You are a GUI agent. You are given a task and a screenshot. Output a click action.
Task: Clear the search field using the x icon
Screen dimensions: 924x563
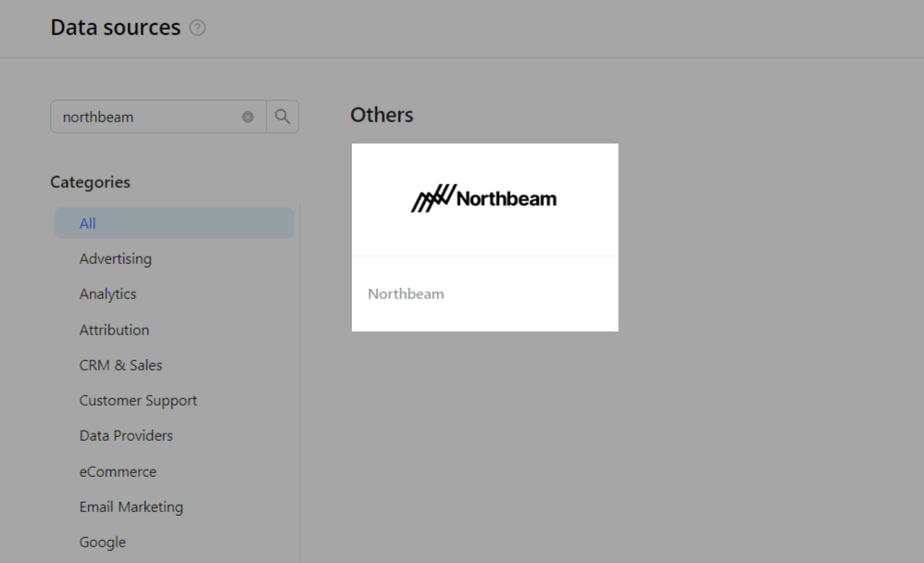click(x=247, y=117)
